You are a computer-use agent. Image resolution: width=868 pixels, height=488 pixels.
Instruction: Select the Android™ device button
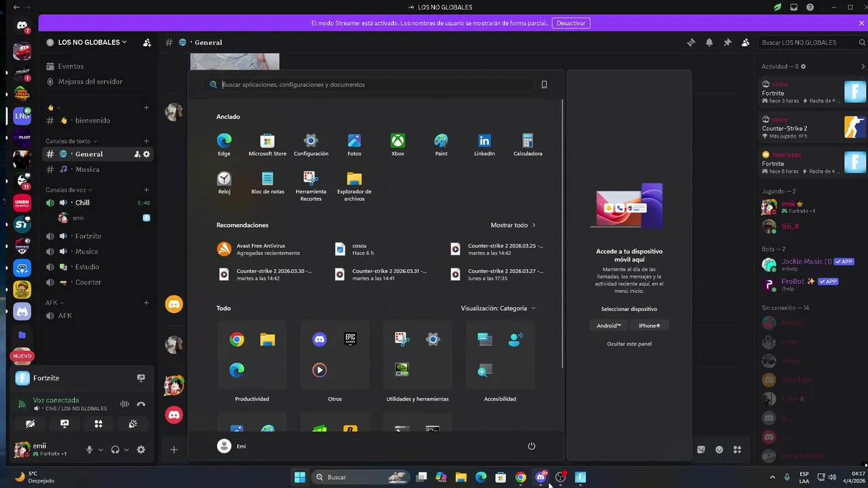click(x=608, y=325)
